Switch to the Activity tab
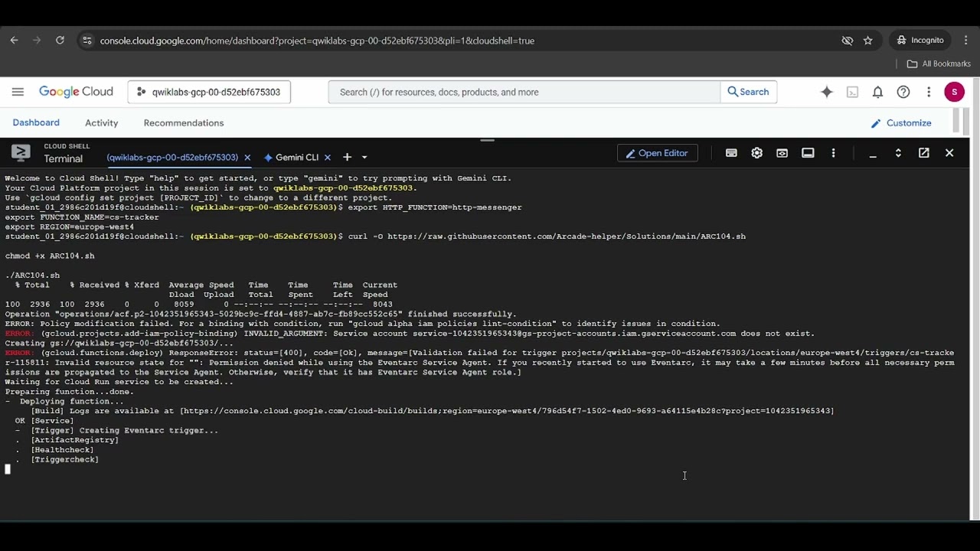Screen dimensions: 980x551 click(102, 122)
